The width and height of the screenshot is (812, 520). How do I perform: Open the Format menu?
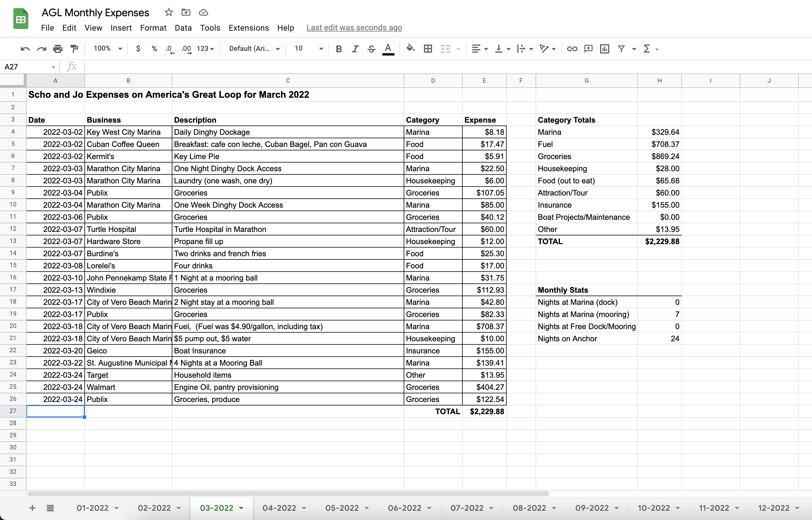click(x=153, y=28)
